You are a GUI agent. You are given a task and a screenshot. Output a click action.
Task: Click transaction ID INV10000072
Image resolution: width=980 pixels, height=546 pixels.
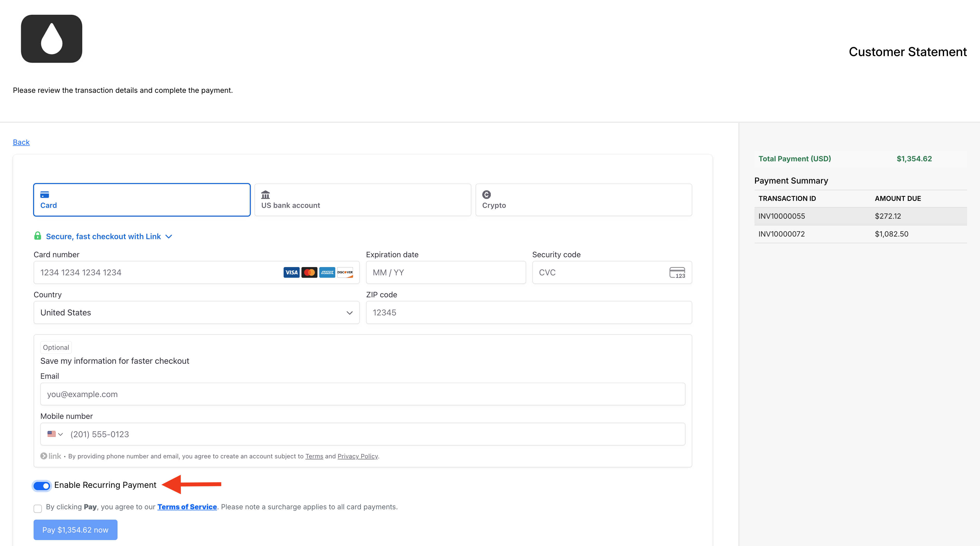pos(782,234)
